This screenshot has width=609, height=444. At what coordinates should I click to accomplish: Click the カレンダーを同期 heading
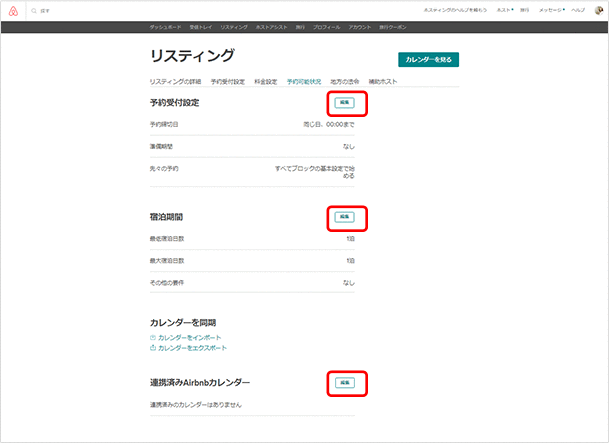click(183, 322)
